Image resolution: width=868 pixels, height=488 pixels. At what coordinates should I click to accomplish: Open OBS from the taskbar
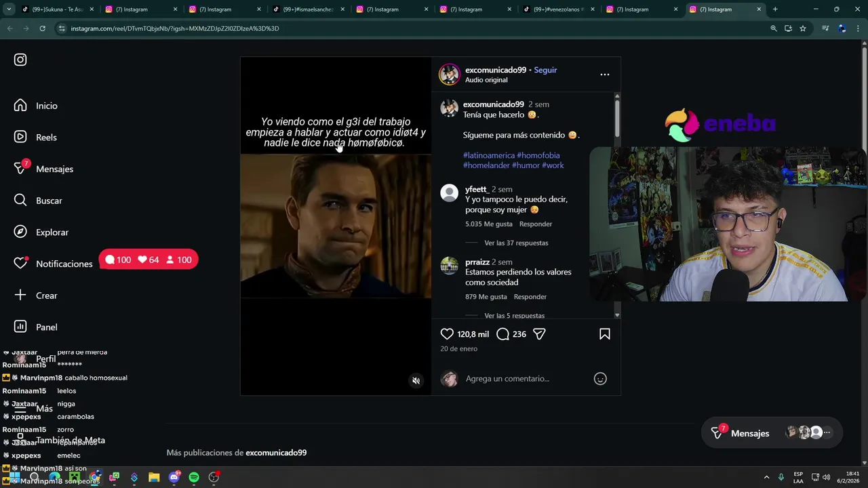tap(214, 477)
